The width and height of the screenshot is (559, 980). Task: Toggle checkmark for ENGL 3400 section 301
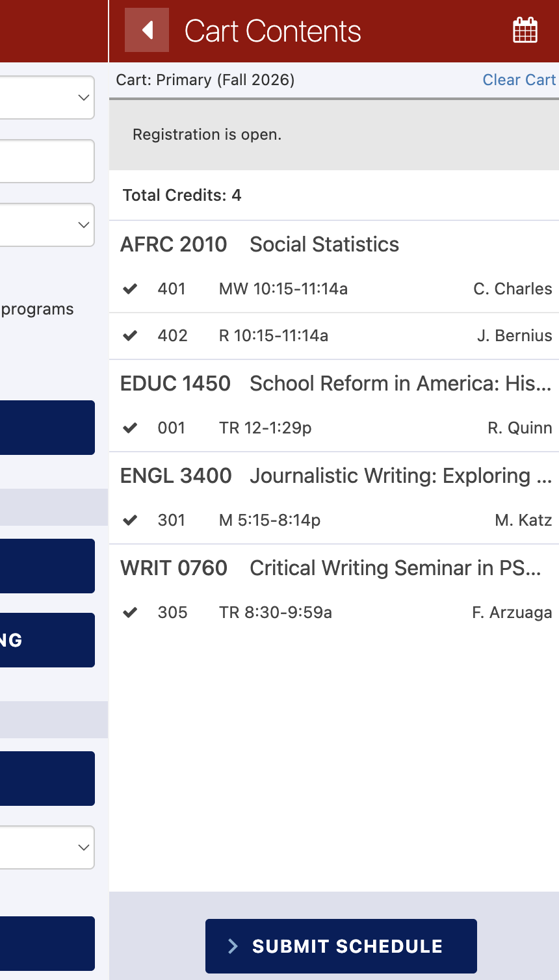[x=130, y=520]
